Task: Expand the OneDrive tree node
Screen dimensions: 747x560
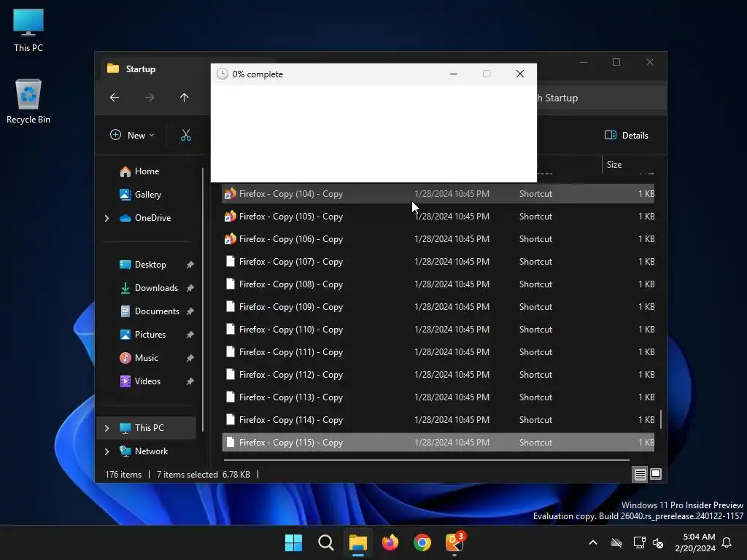Action: pos(107,218)
